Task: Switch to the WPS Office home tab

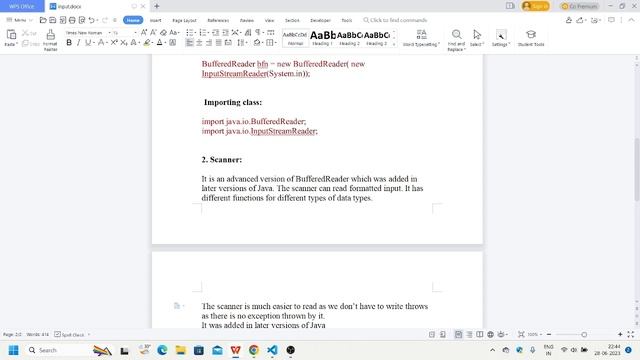Action: pos(22,6)
